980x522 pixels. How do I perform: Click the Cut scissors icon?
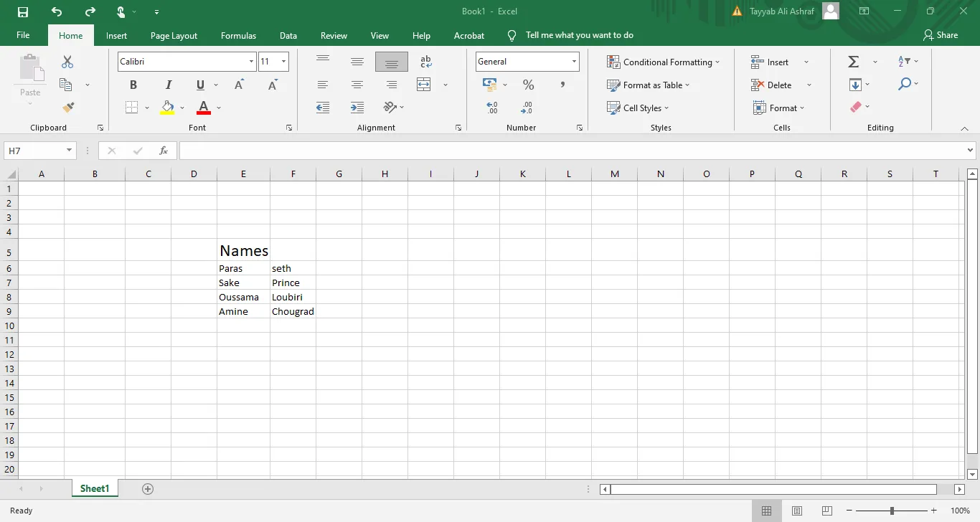point(67,62)
